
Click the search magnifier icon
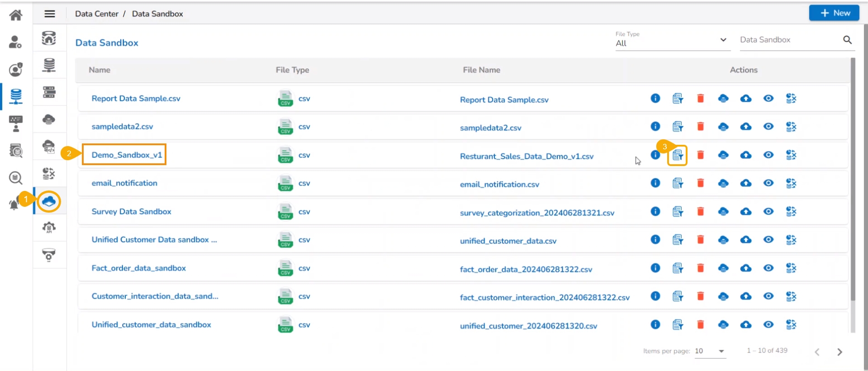[x=847, y=40]
